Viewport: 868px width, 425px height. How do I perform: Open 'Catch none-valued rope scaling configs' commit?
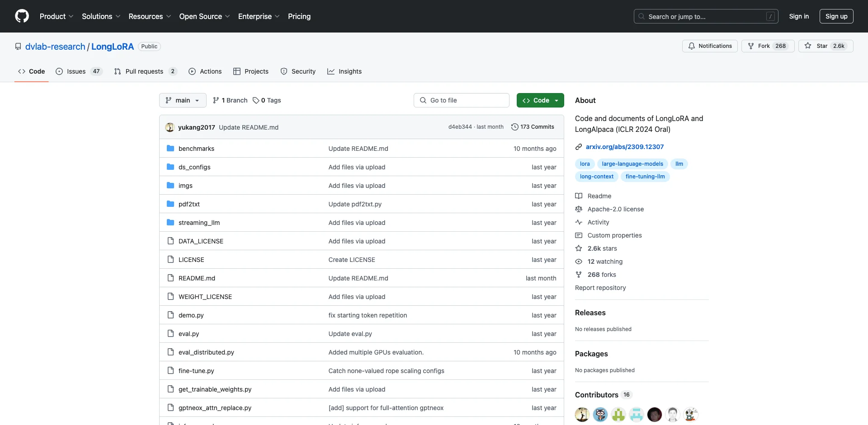pyautogui.click(x=386, y=371)
